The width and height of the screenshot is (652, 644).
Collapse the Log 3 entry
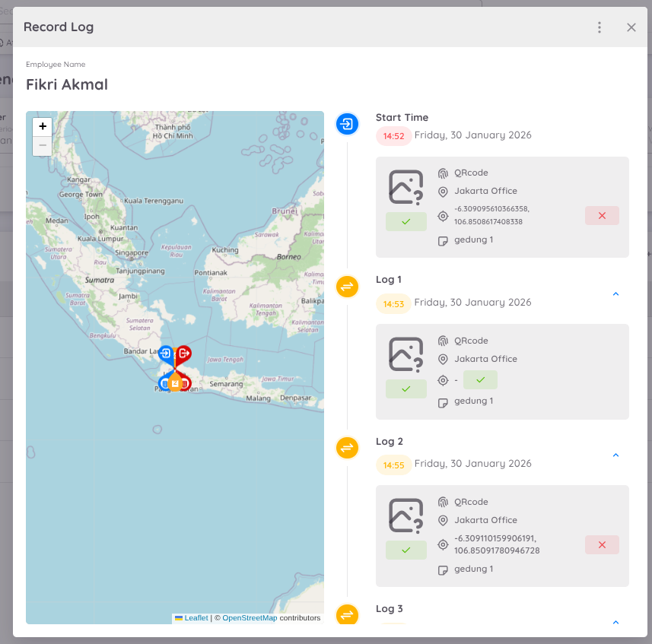pyautogui.click(x=615, y=622)
